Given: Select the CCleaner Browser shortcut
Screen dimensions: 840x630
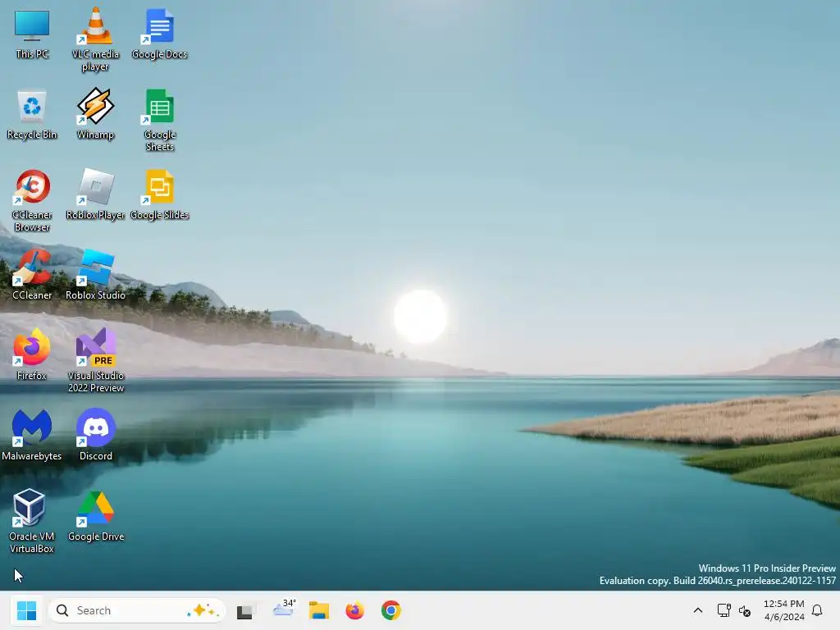Looking at the screenshot, I should (32, 200).
